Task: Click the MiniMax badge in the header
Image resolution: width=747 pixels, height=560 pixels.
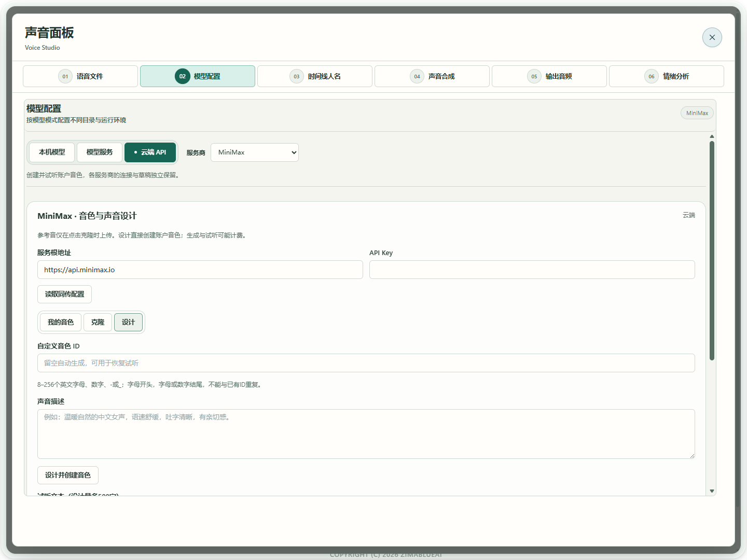Action: click(x=697, y=113)
